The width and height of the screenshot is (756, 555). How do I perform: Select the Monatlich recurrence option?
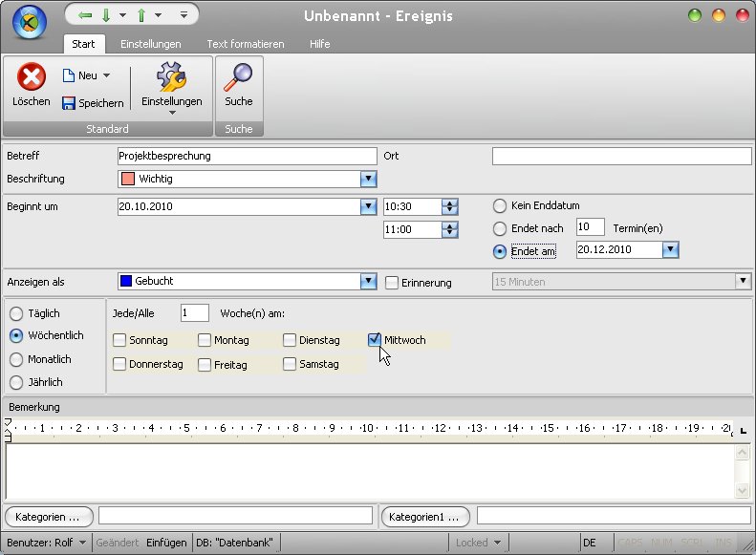click(16, 359)
